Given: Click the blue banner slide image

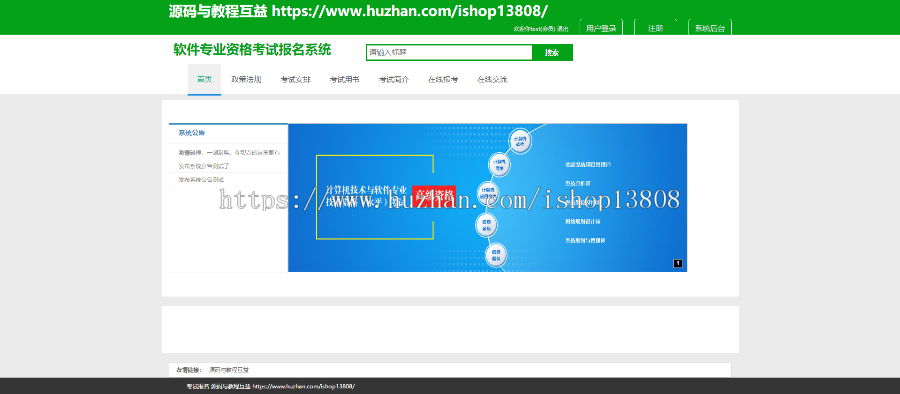Looking at the screenshot, I should [487, 198].
